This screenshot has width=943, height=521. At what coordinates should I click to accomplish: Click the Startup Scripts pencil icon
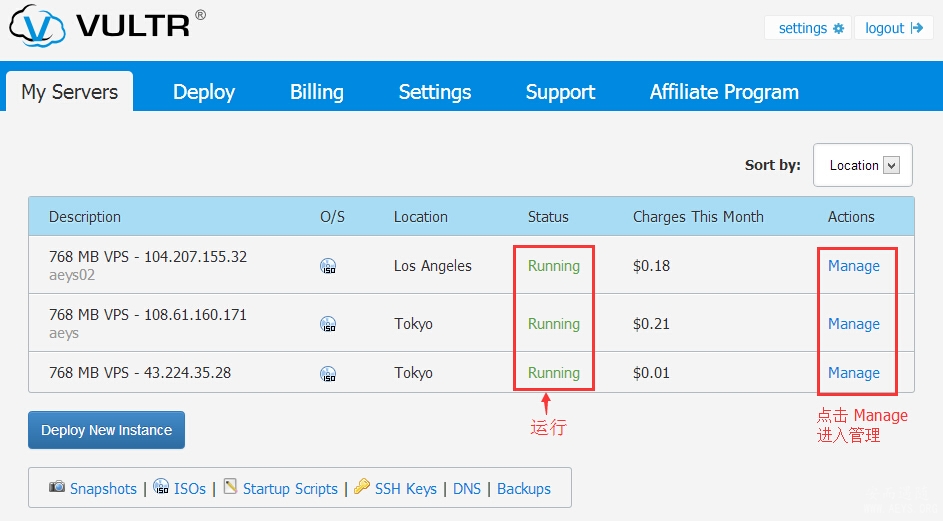[x=230, y=486]
